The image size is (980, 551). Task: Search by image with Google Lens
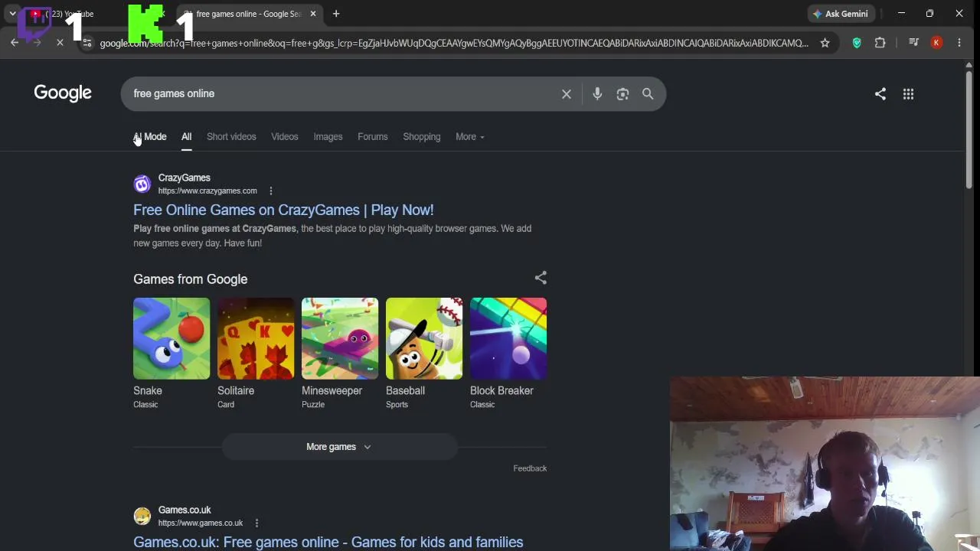coord(622,93)
